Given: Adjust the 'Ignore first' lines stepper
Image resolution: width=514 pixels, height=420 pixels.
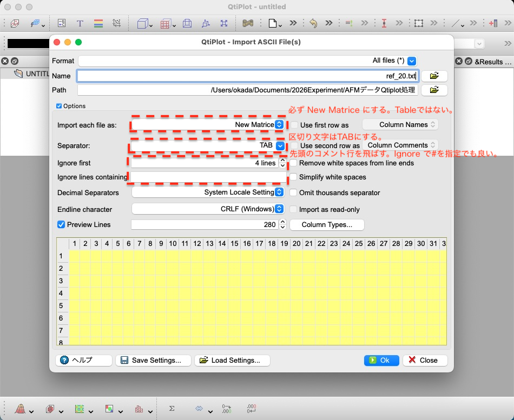Looking at the screenshot, I should tap(282, 163).
